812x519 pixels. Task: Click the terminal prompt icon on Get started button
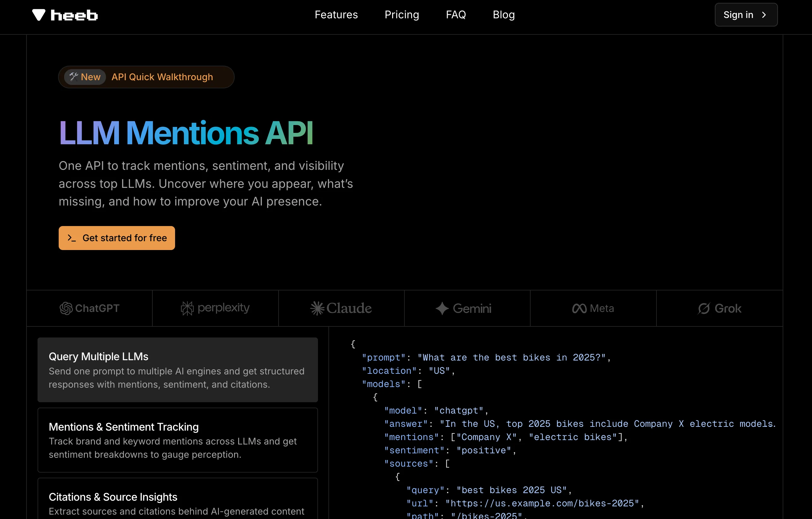tap(72, 238)
